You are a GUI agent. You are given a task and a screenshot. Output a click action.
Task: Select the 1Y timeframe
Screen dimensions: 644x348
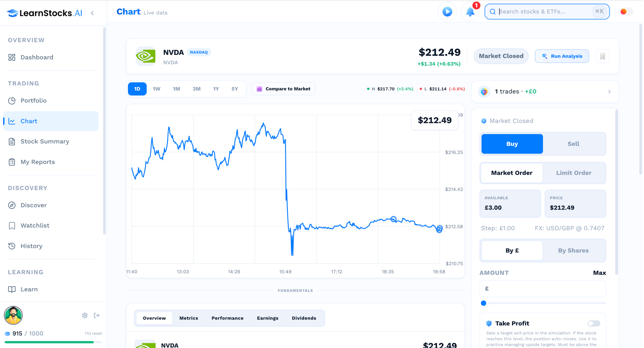(216, 89)
